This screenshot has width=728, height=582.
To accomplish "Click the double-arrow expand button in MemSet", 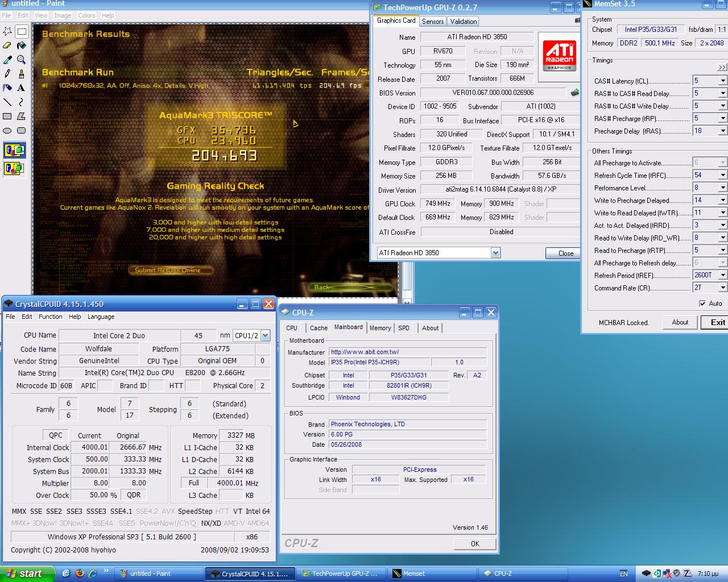I will pos(722,67).
